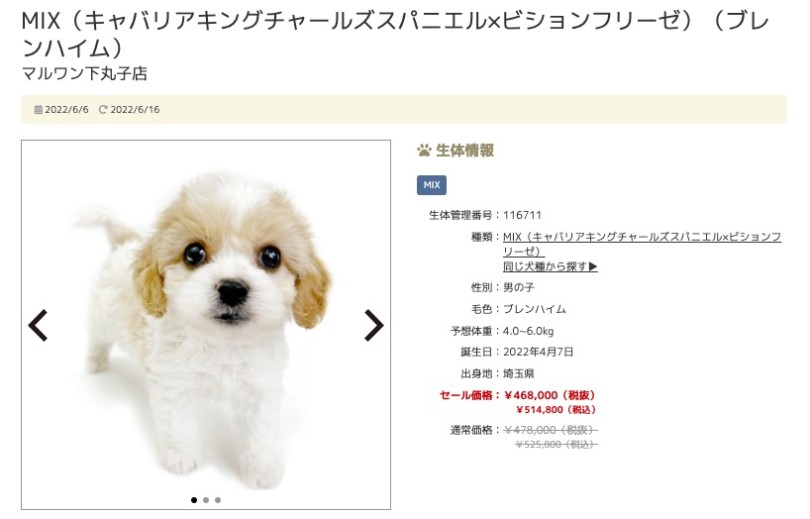Click the posted date 2022/6/6
The width and height of the screenshot is (810, 519).
tap(67, 109)
